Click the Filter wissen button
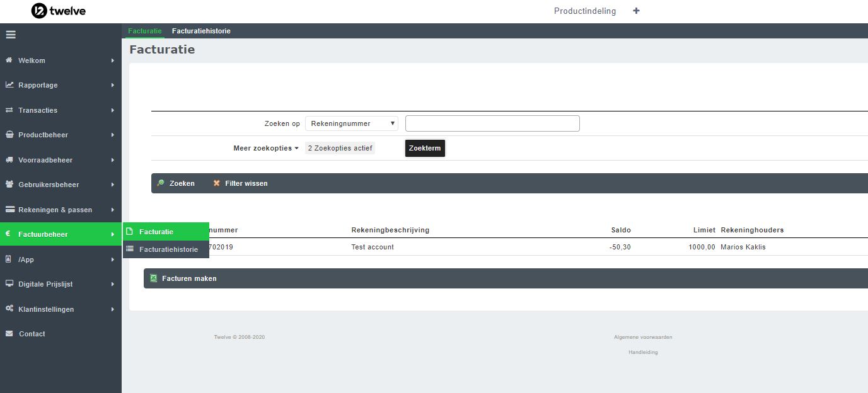The image size is (868, 393). (x=240, y=183)
